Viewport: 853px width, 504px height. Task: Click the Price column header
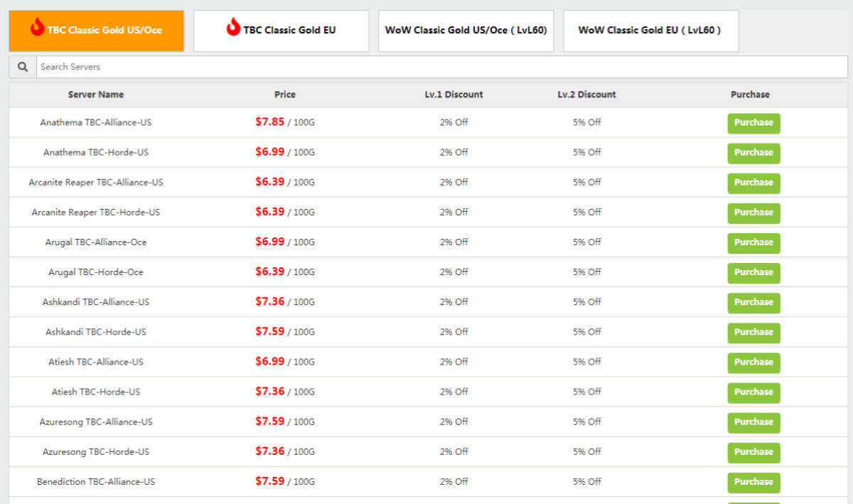pyautogui.click(x=285, y=94)
